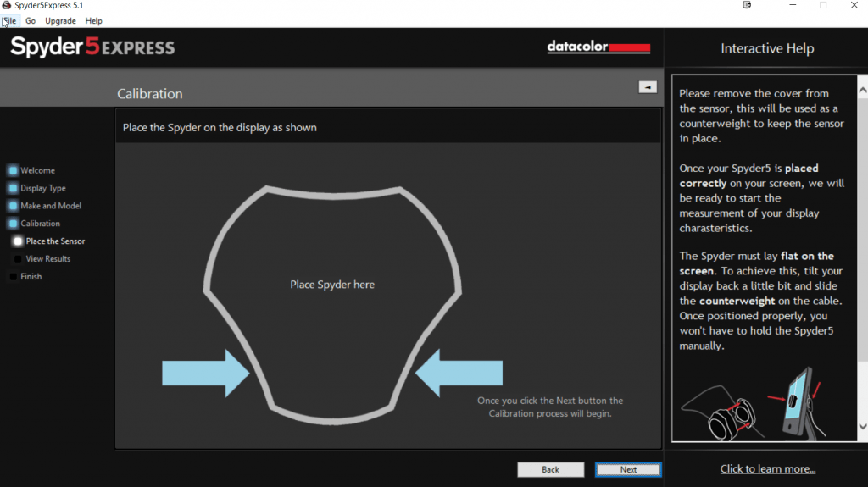Click the small arrow button beside Calibration heading

click(x=648, y=87)
